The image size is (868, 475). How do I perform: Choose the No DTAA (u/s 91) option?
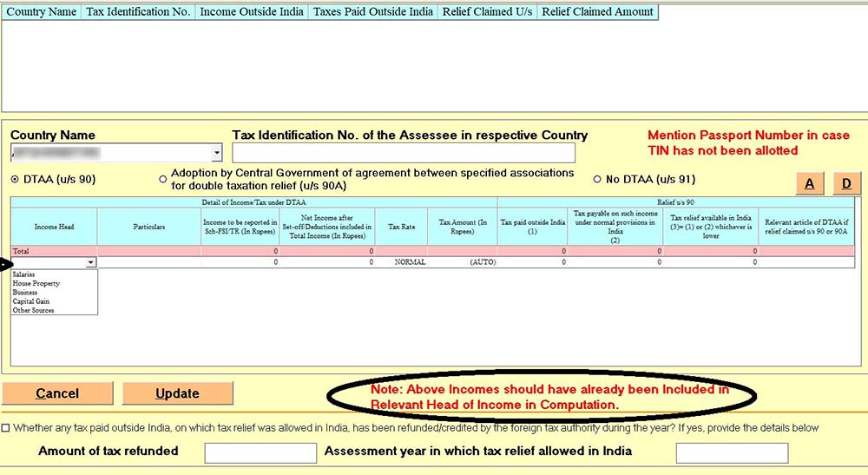pyautogui.click(x=597, y=180)
